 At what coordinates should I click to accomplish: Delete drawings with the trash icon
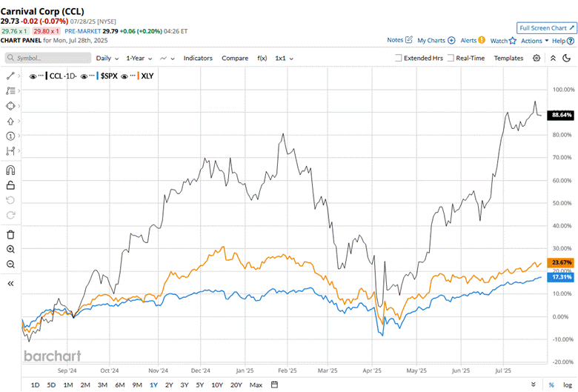click(10, 235)
